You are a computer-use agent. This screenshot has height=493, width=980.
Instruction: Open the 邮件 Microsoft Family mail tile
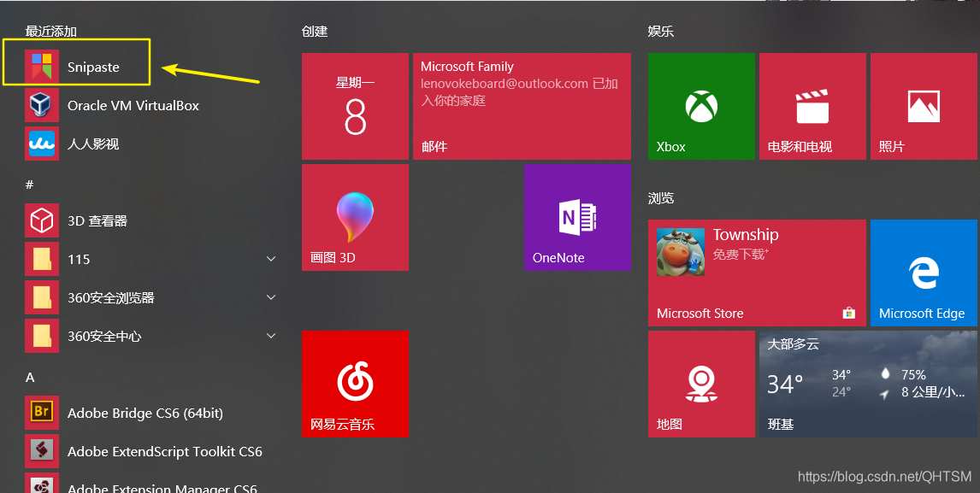tap(522, 106)
